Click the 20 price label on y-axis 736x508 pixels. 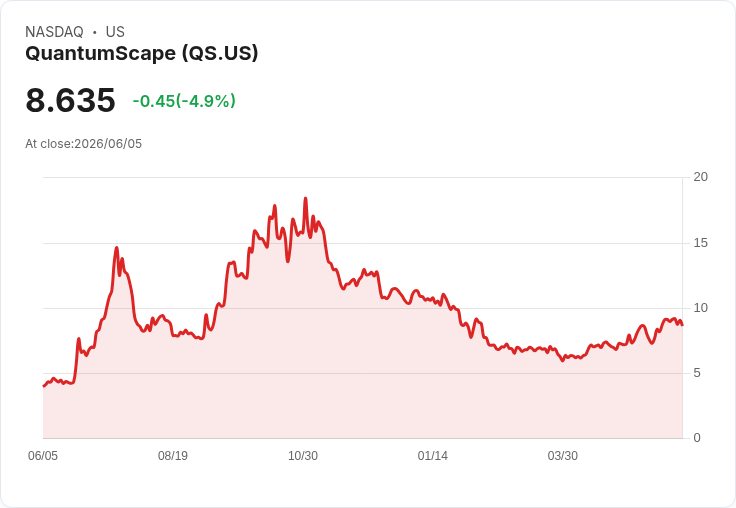point(700,177)
